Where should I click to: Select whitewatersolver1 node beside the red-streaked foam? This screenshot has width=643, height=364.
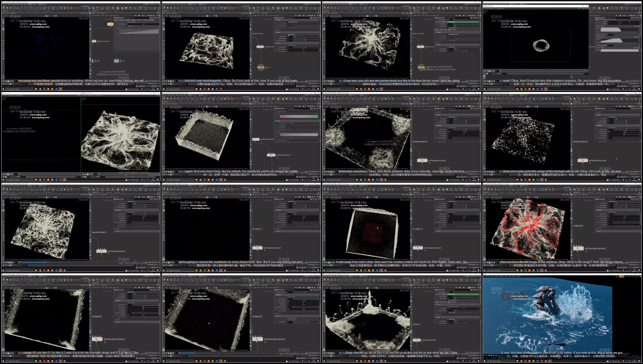[x=578, y=248]
